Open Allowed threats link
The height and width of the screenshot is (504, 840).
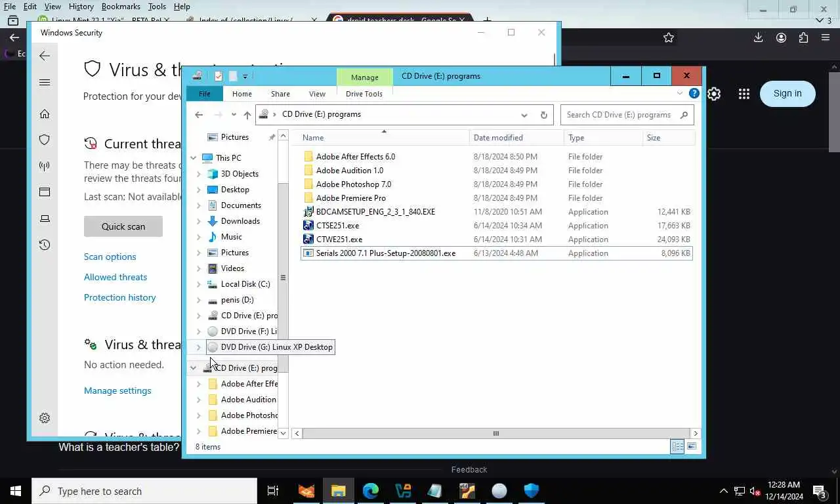point(115,277)
